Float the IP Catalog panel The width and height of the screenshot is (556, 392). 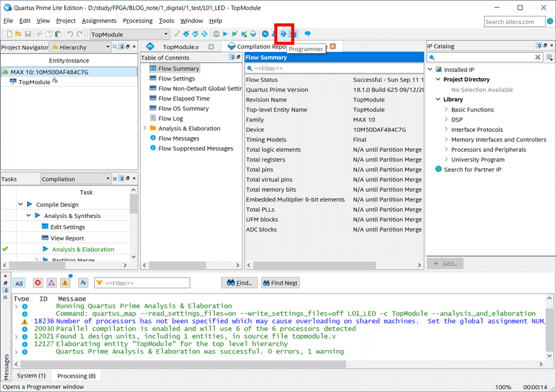point(545,46)
